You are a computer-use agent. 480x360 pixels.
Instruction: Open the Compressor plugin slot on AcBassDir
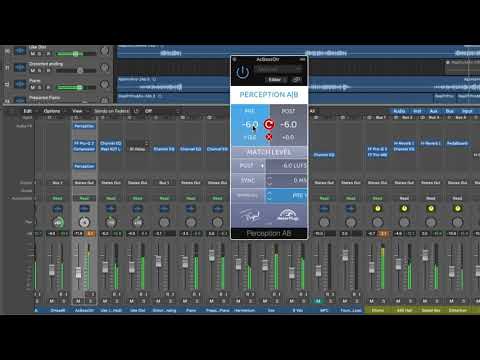tap(84, 149)
